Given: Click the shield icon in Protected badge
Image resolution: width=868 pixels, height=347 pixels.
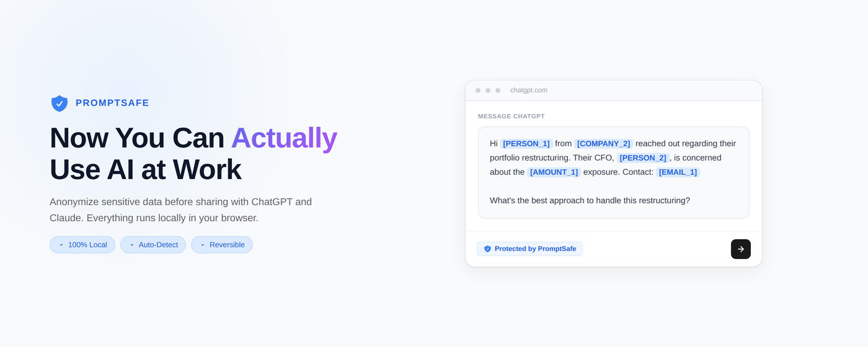Looking at the screenshot, I should pos(487,249).
